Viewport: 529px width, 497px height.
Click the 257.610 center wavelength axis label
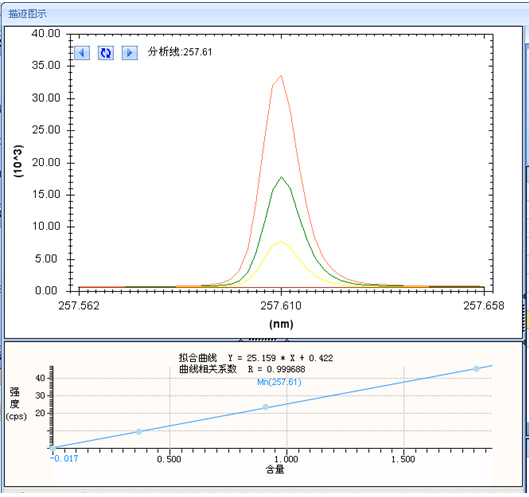tap(281, 306)
